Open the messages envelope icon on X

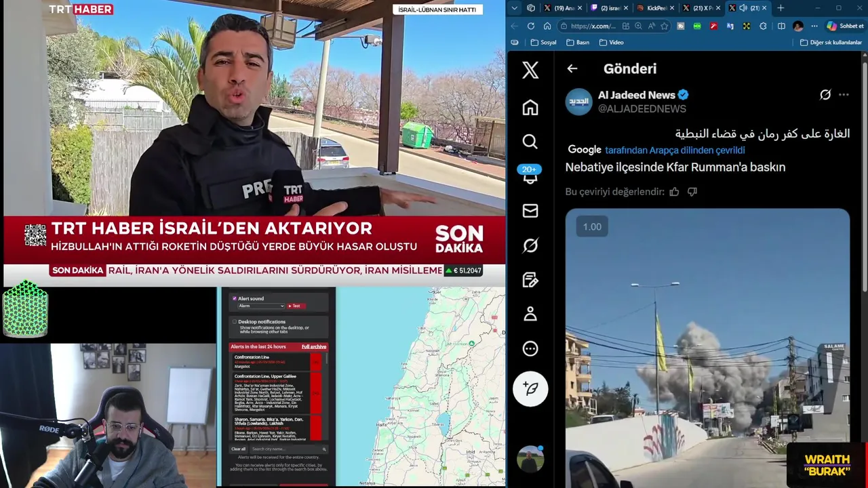[x=530, y=211]
